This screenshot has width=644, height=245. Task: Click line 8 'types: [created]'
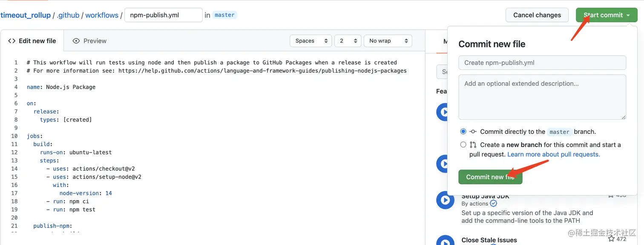66,120
